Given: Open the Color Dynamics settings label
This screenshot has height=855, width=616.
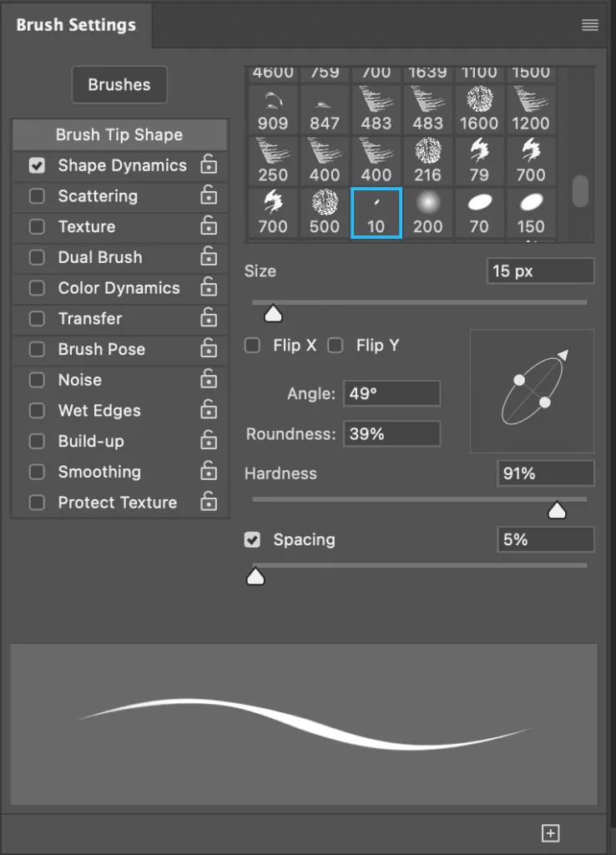Looking at the screenshot, I should (x=119, y=288).
